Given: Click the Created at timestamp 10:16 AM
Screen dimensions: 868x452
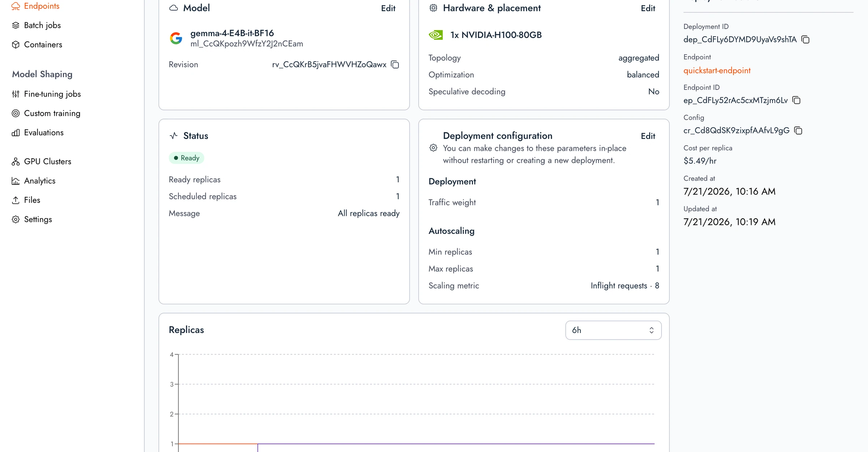Looking at the screenshot, I should tap(729, 191).
